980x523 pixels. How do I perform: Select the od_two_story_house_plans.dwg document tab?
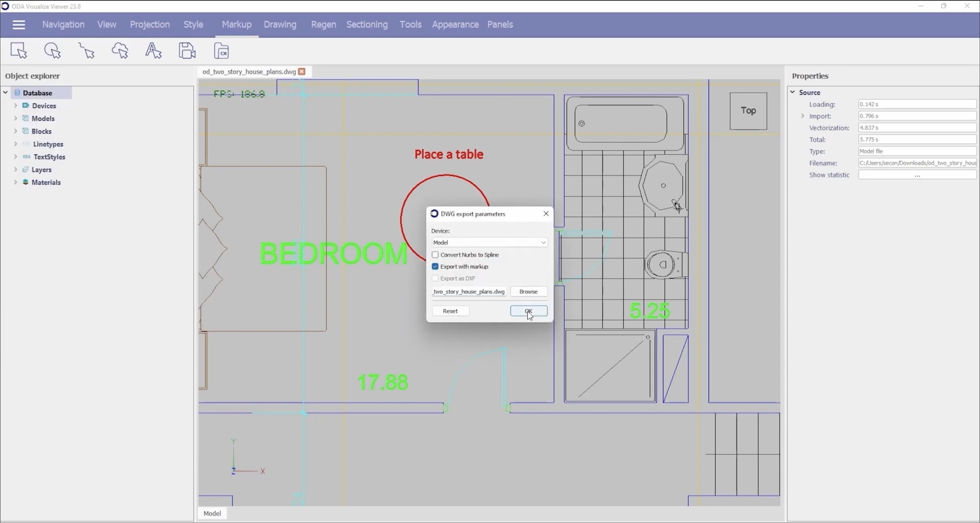tap(249, 72)
